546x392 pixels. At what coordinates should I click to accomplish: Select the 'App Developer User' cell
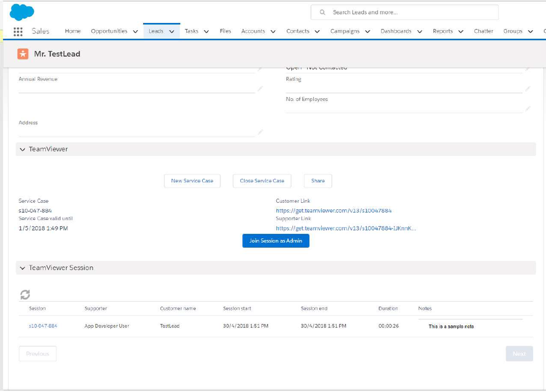click(107, 326)
